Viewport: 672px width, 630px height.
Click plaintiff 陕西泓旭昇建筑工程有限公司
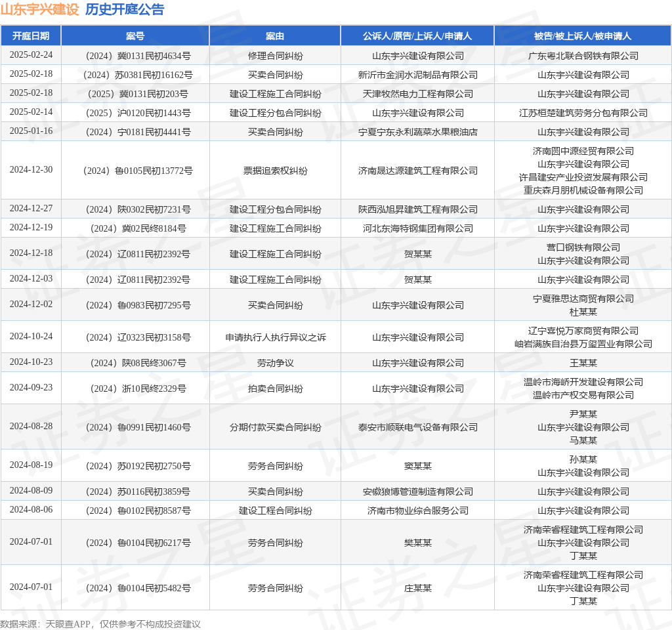pos(418,209)
